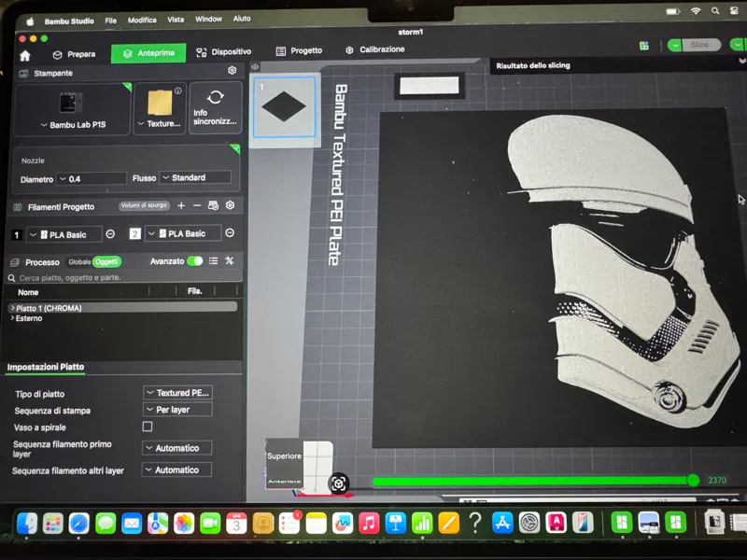Click the Info sincronizz... sync icon
The width and height of the screenshot is (747, 560).
[x=216, y=97]
